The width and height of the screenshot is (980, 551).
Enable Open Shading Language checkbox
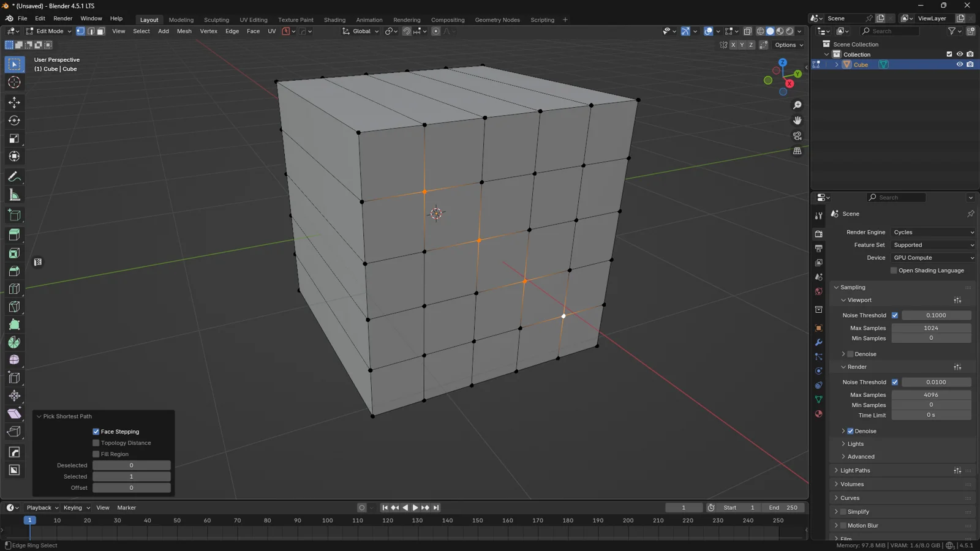894,271
